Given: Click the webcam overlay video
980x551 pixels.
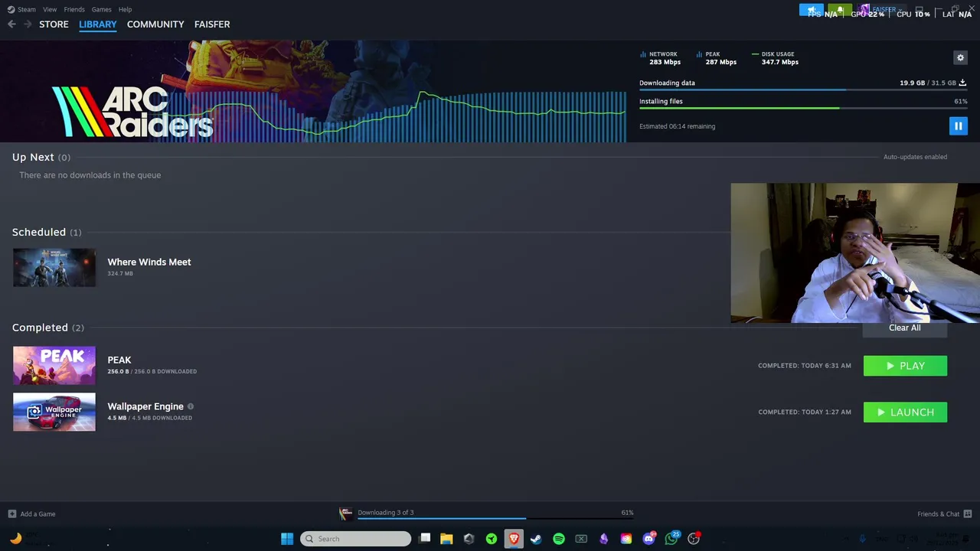Looking at the screenshot, I should (855, 253).
